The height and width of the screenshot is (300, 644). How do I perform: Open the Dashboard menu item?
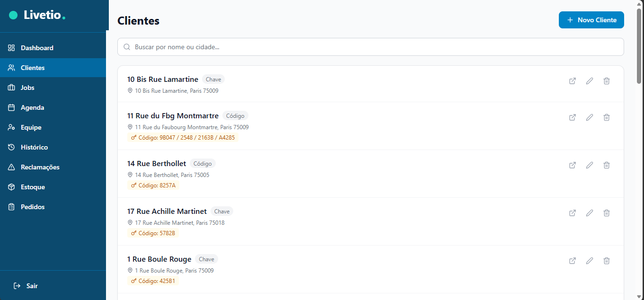pos(53,48)
